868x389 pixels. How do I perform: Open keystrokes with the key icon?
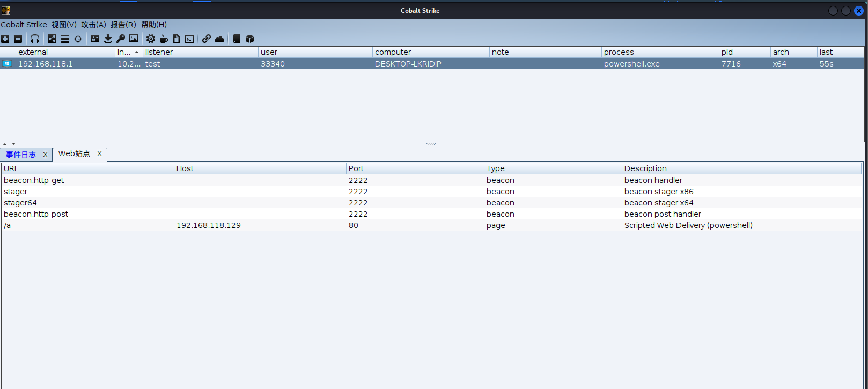coord(121,39)
